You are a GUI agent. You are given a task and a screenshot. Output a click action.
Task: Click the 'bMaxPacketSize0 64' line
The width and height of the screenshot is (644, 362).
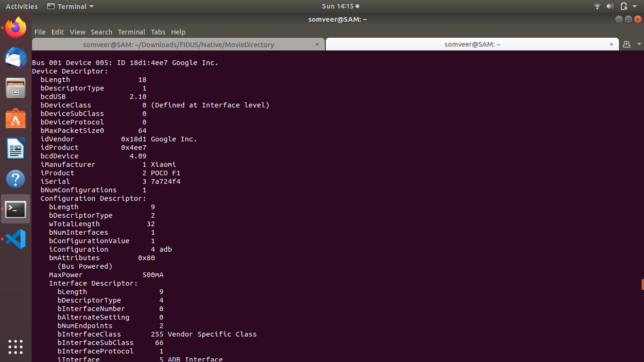[93, 131]
